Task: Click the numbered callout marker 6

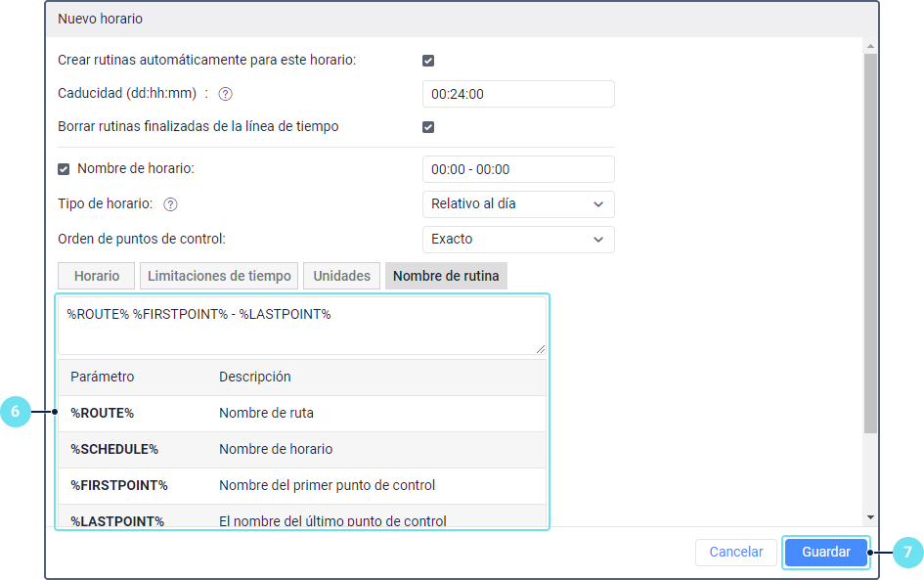Action: (x=15, y=413)
